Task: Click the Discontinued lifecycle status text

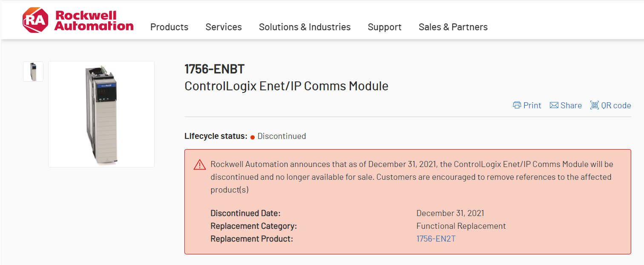Action: coord(282,136)
